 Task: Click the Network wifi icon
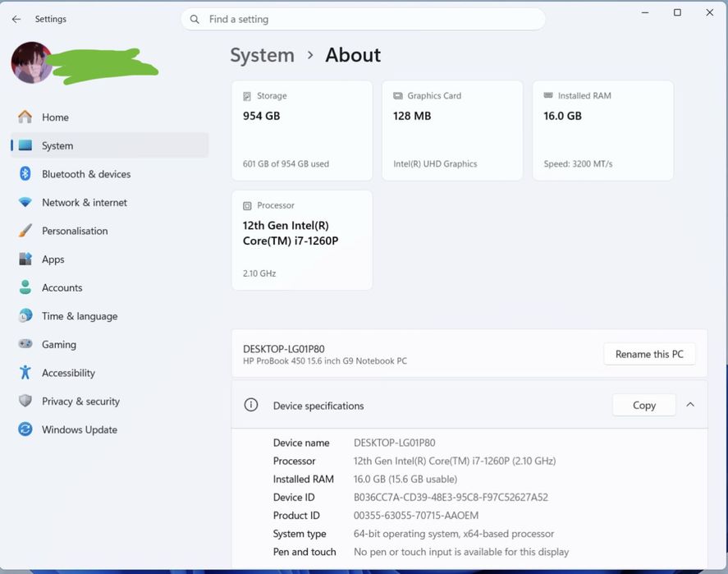pyautogui.click(x=25, y=202)
